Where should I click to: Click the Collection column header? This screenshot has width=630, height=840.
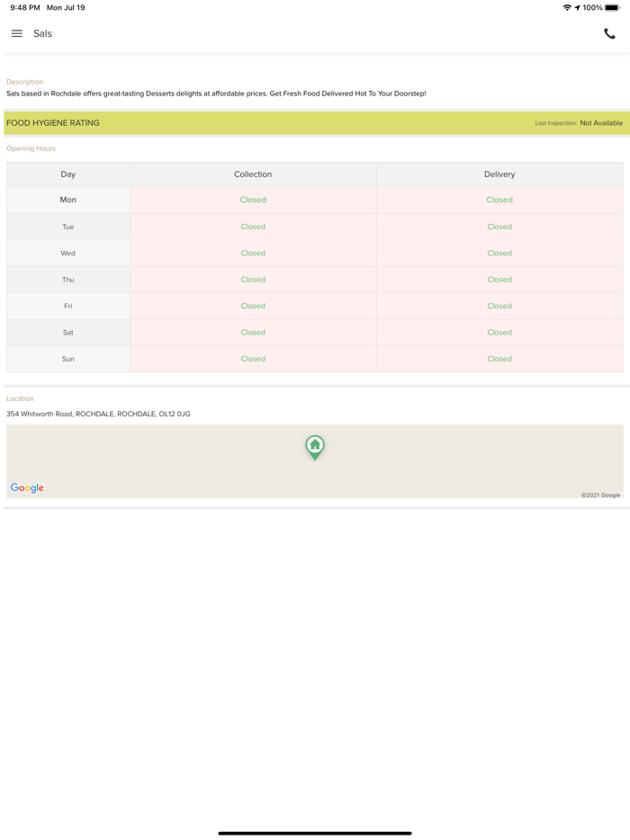(x=253, y=174)
